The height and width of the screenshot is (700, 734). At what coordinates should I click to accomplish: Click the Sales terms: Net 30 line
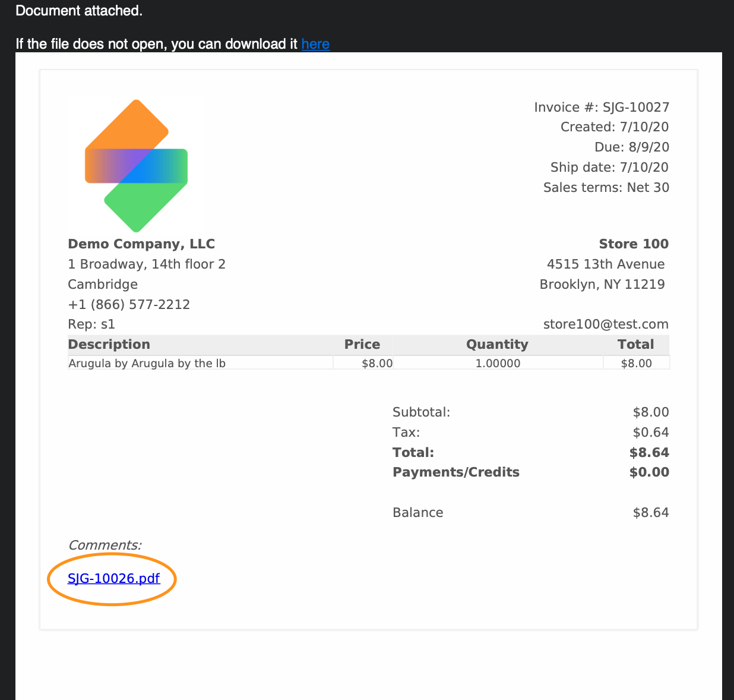click(606, 188)
